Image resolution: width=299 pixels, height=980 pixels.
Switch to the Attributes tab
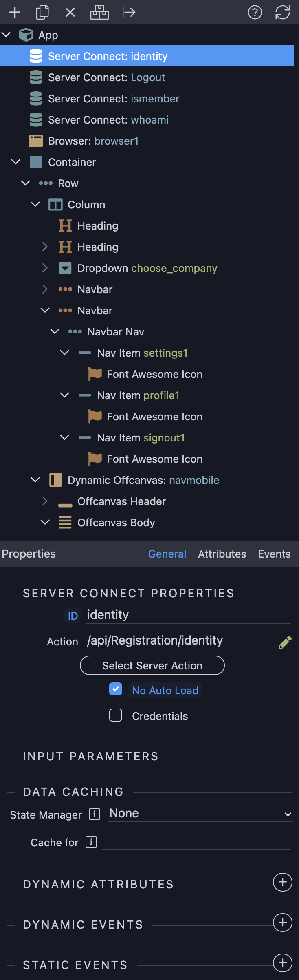[222, 554]
